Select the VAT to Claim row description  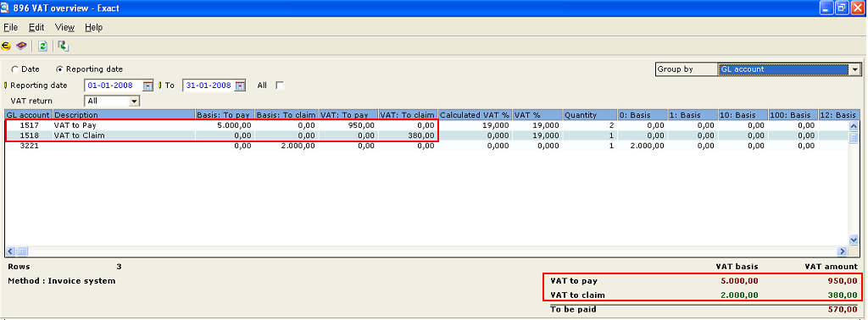pyautogui.click(x=80, y=135)
